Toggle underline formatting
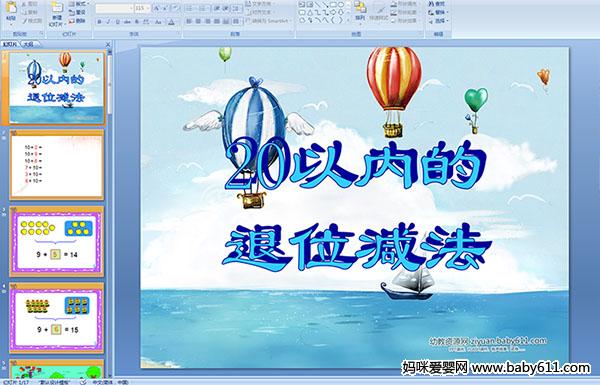 (x=117, y=22)
